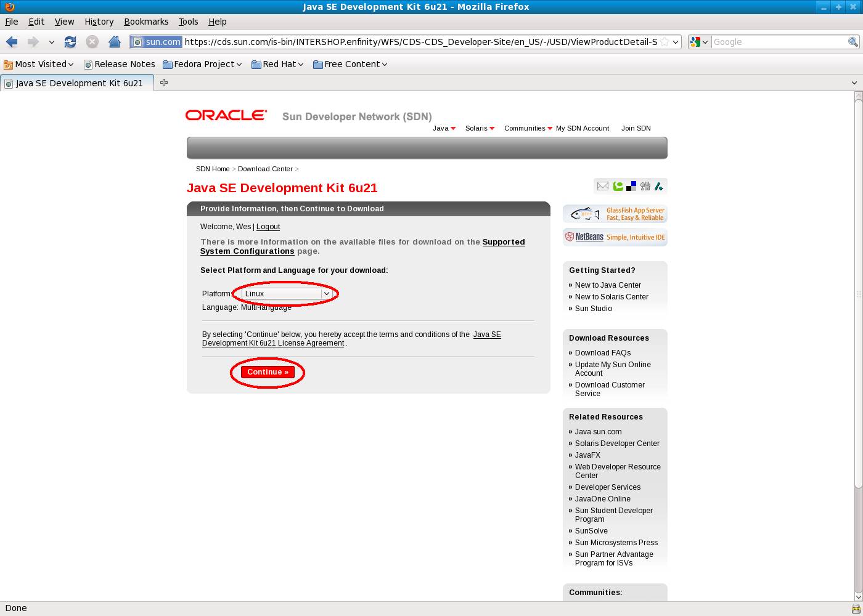
Task: Open the NetBeans IDE banner
Action: (x=615, y=237)
